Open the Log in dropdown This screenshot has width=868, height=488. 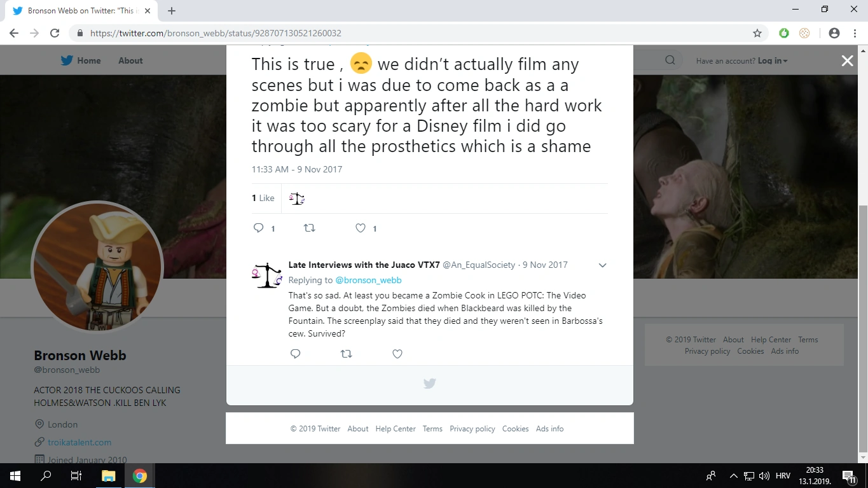click(x=773, y=61)
